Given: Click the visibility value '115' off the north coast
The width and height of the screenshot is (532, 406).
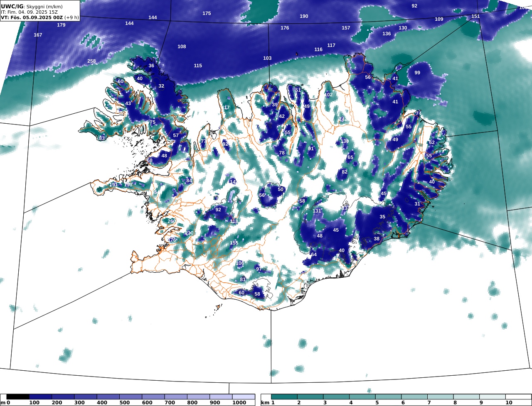Looking at the screenshot, I should pos(198,66).
